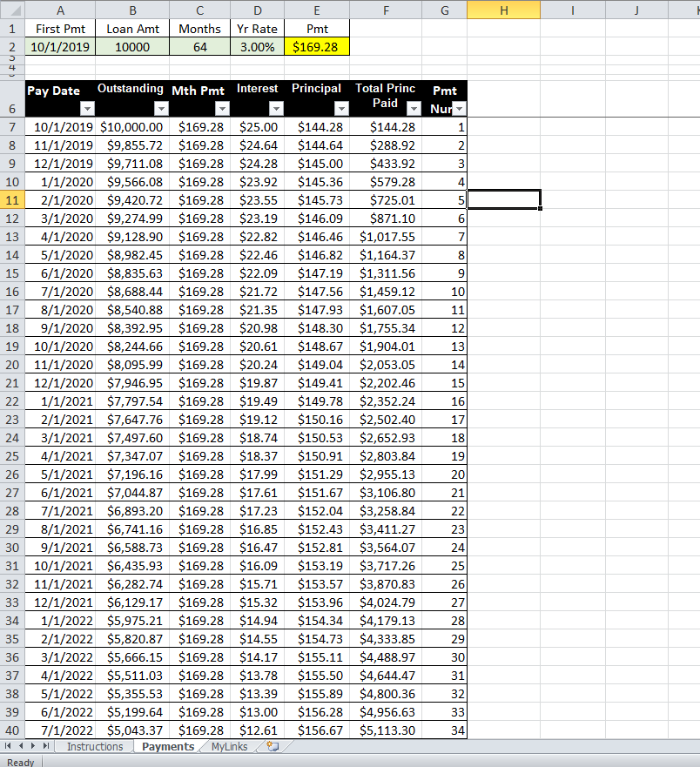Click interest value $21.72

pyautogui.click(x=258, y=292)
